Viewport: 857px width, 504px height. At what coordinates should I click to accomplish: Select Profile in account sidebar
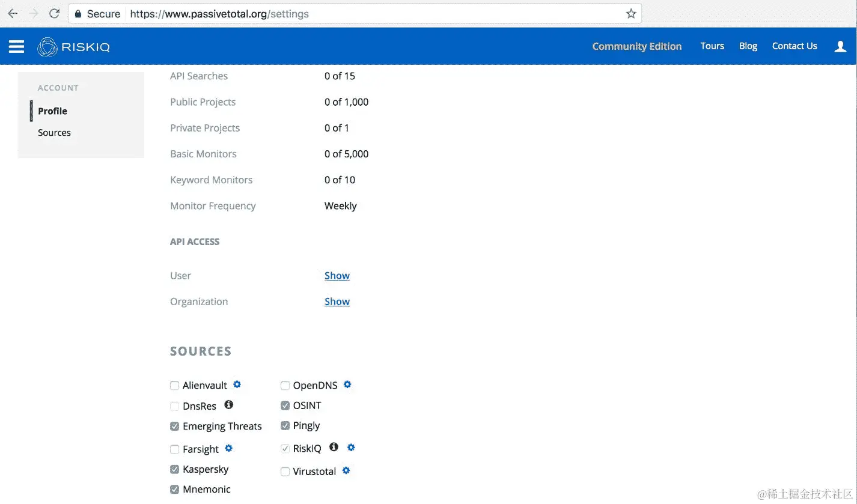coord(52,111)
